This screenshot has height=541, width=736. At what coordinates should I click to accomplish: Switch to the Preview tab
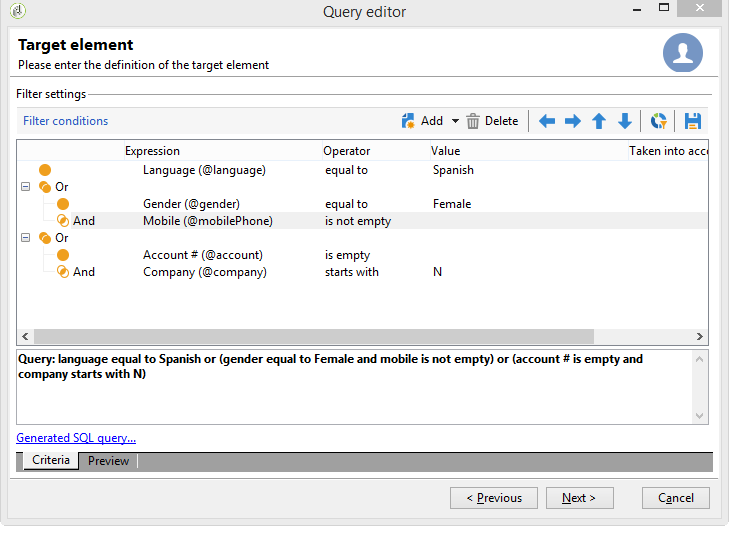[108, 461]
